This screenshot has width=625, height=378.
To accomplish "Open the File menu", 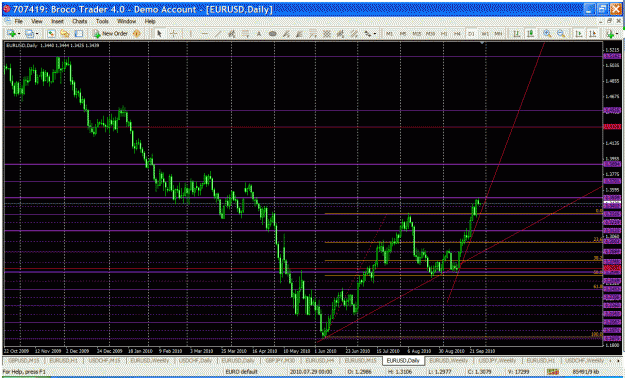I will 19,22.
